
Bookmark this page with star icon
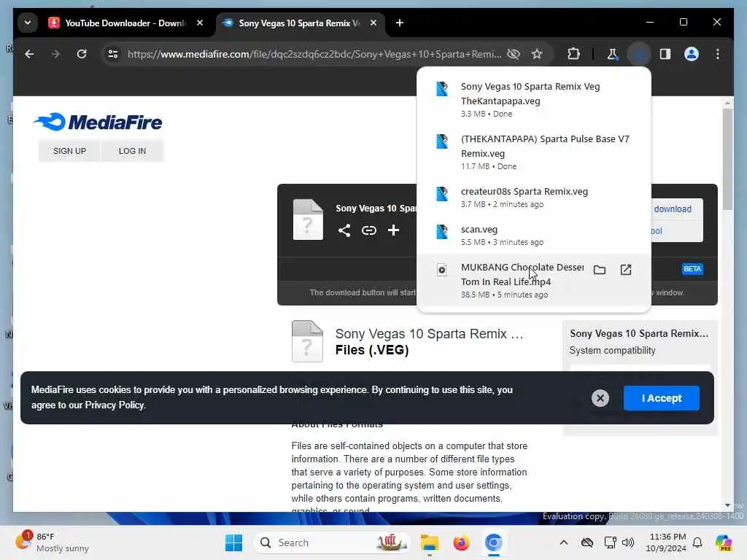(x=537, y=54)
